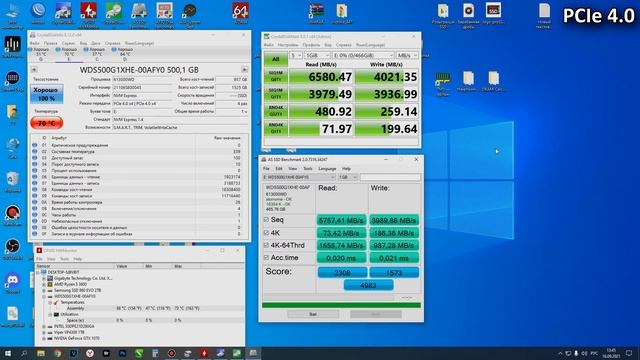
Task: Select the 70 °C drive E tab in CrystalDiskInfo
Action: pyautogui.click(x=69, y=54)
